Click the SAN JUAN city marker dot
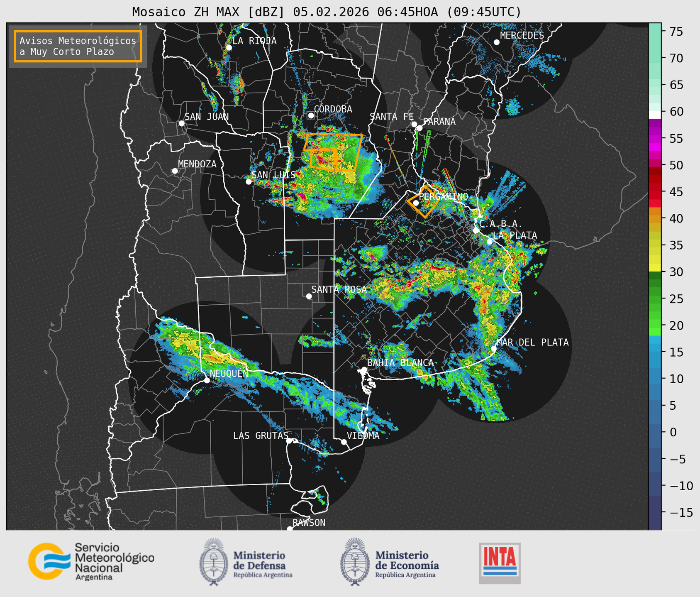The image size is (700, 597). [x=181, y=123]
